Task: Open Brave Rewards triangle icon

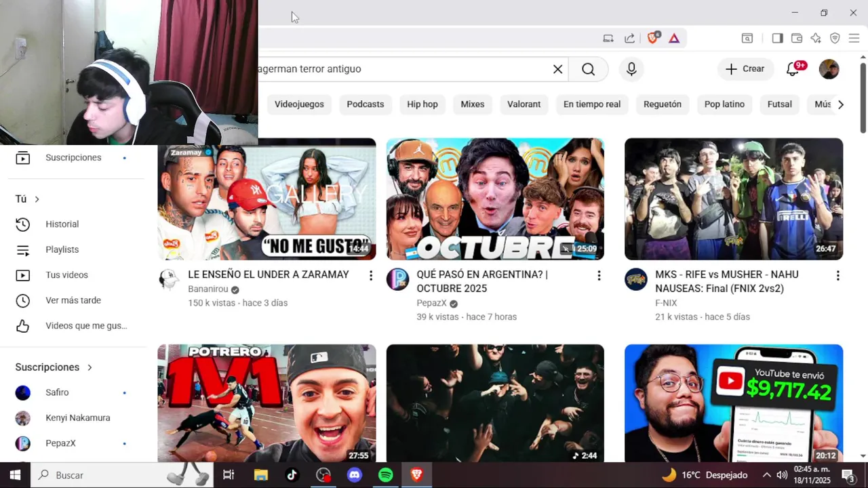Action: tap(674, 39)
